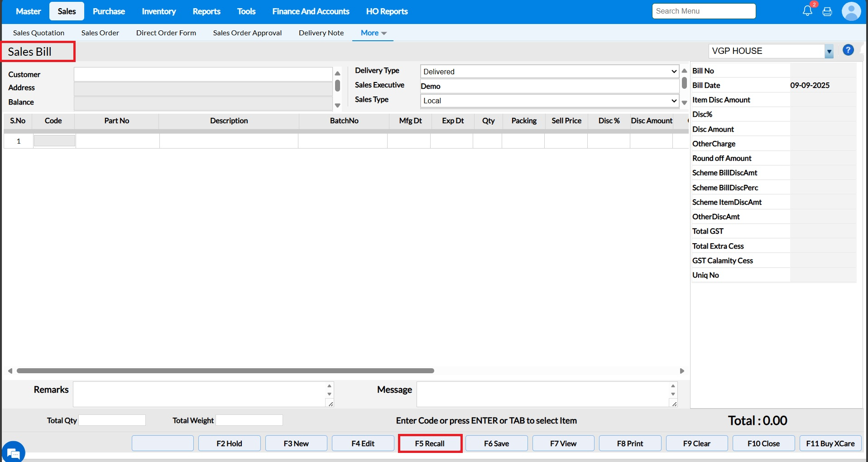The height and width of the screenshot is (462, 868).
Task: Open Finance And Accounts menu
Action: (x=311, y=11)
